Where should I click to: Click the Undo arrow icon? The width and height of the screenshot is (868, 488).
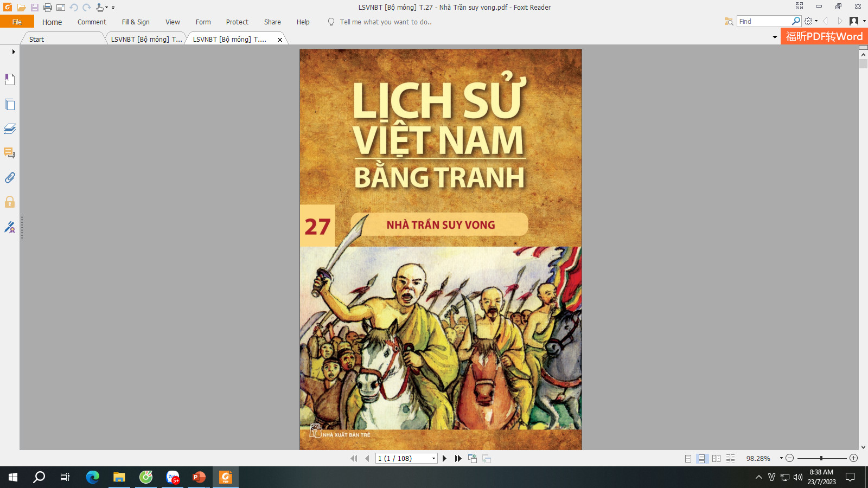click(x=74, y=8)
